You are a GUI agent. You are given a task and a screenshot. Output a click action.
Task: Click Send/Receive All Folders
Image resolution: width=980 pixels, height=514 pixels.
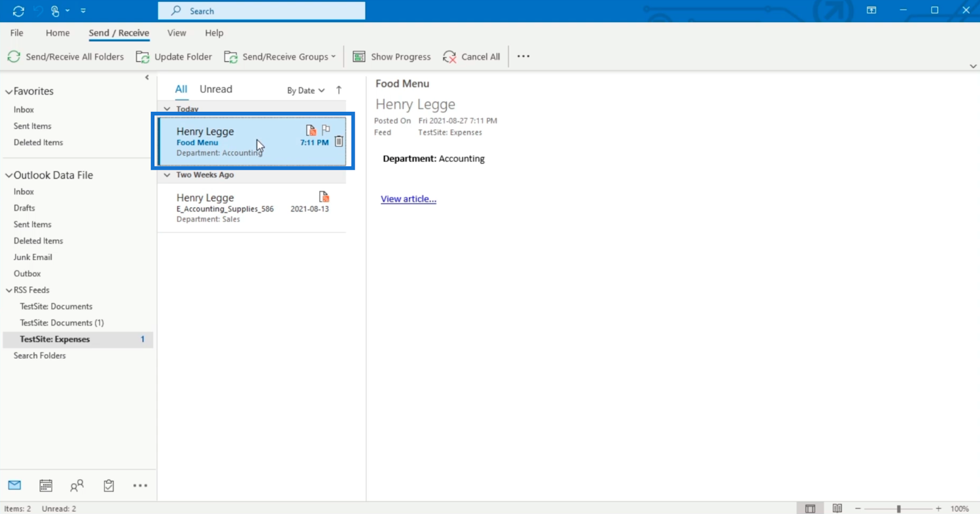pos(66,56)
